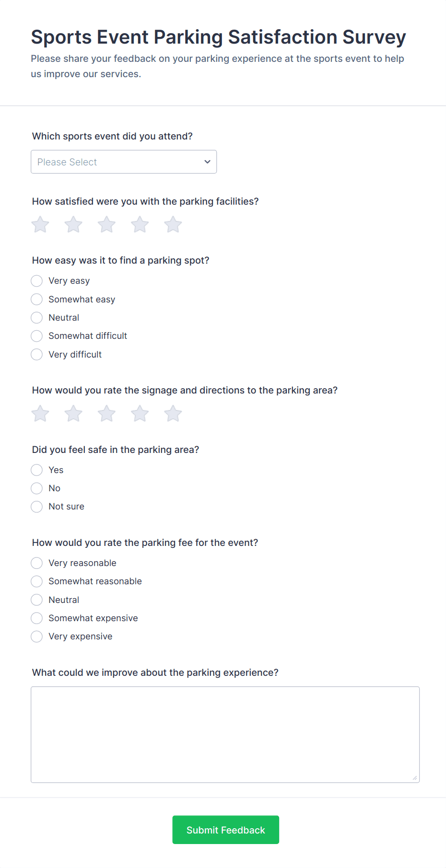446x868 pixels.
Task: Click the textarea resize handle
Action: [415, 778]
